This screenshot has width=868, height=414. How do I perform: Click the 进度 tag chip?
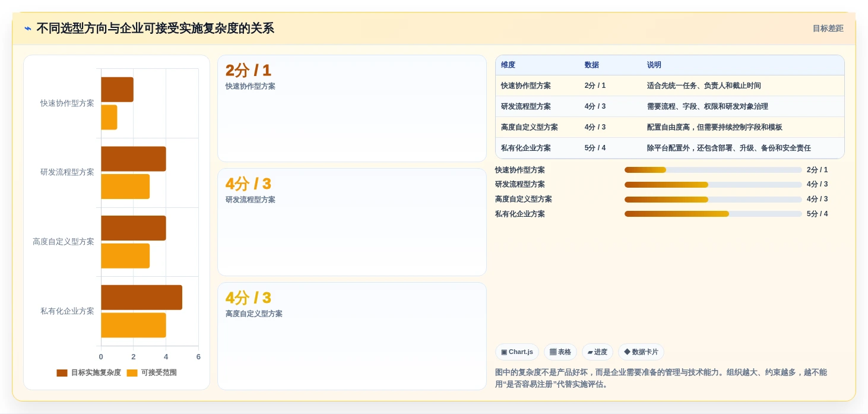[x=597, y=352]
